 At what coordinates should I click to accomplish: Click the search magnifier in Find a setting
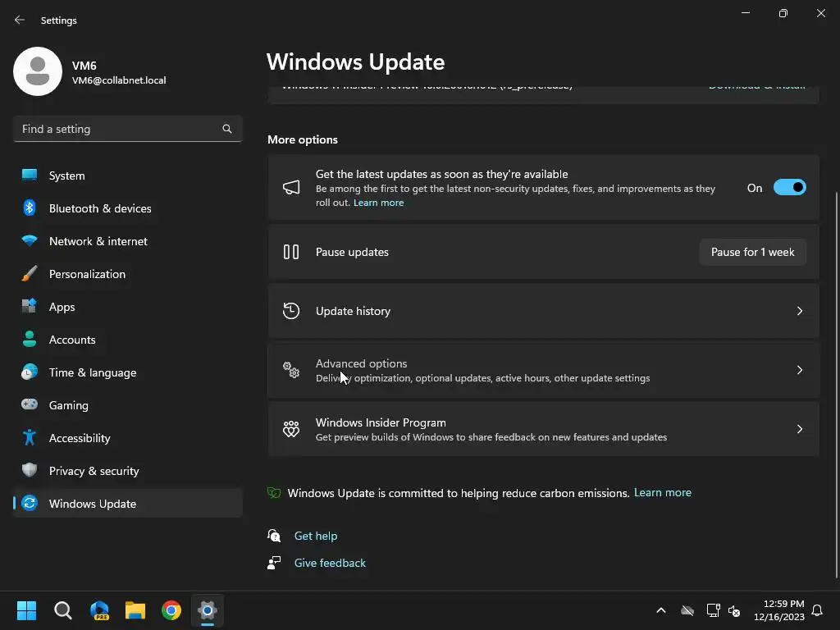[227, 129]
